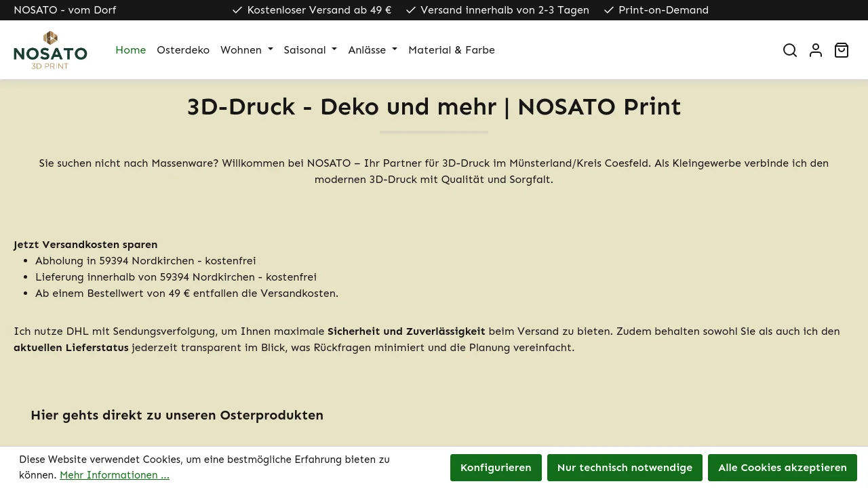
Task: Open the user account icon
Action: (816, 50)
